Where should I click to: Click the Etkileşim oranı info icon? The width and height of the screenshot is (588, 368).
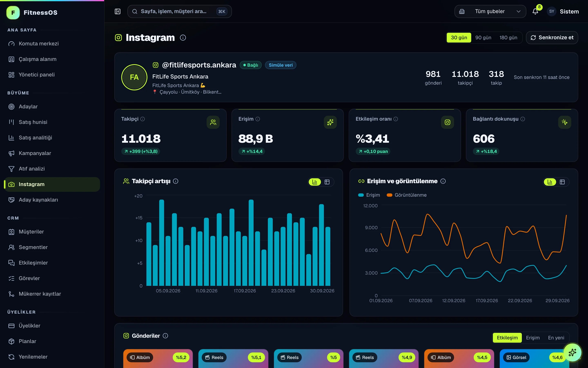click(x=396, y=119)
